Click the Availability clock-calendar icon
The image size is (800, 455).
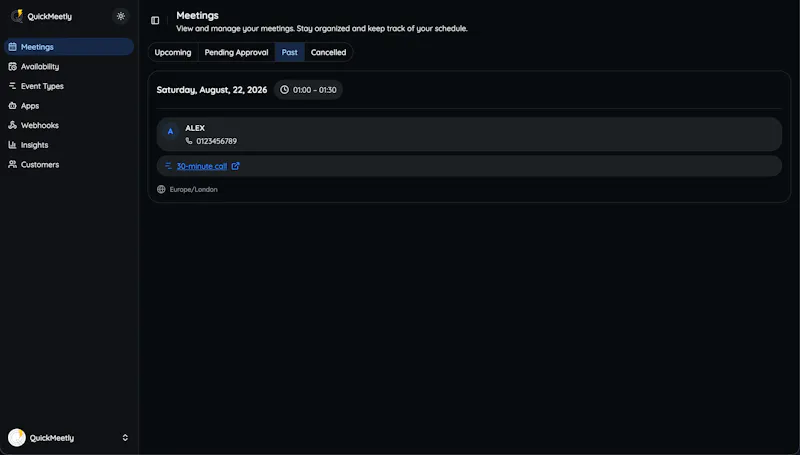pos(12,66)
